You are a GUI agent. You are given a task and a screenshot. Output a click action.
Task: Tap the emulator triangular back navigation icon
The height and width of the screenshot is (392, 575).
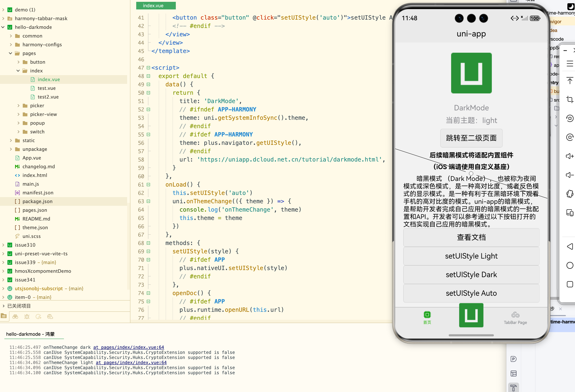tap(570, 246)
